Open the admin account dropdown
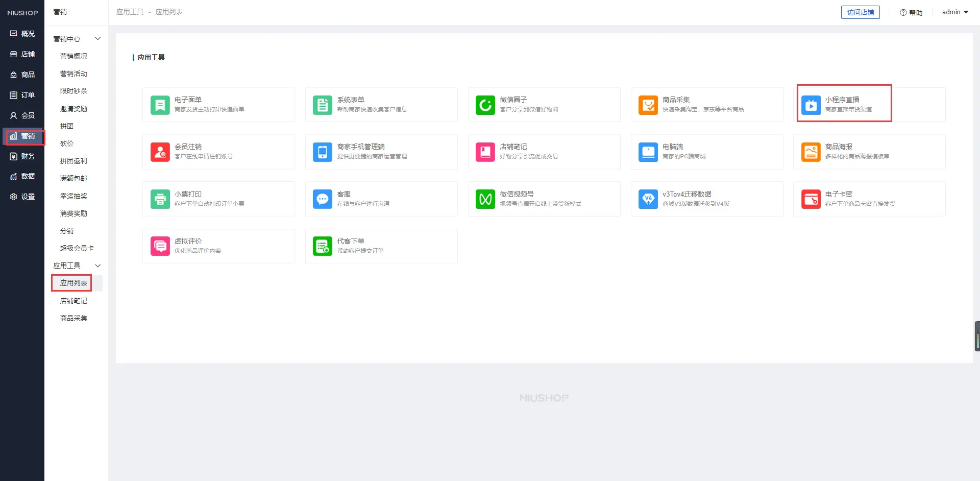This screenshot has height=481, width=980. (955, 12)
